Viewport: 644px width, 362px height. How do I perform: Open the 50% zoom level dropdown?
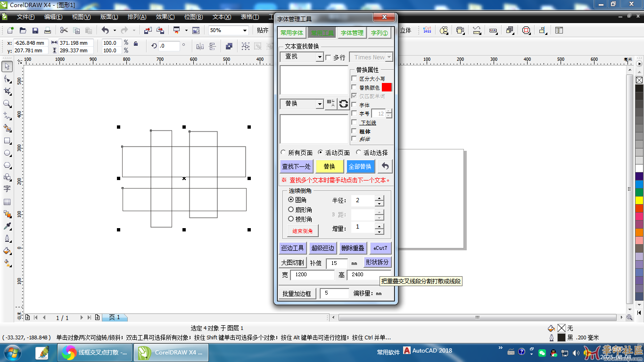tap(245, 30)
